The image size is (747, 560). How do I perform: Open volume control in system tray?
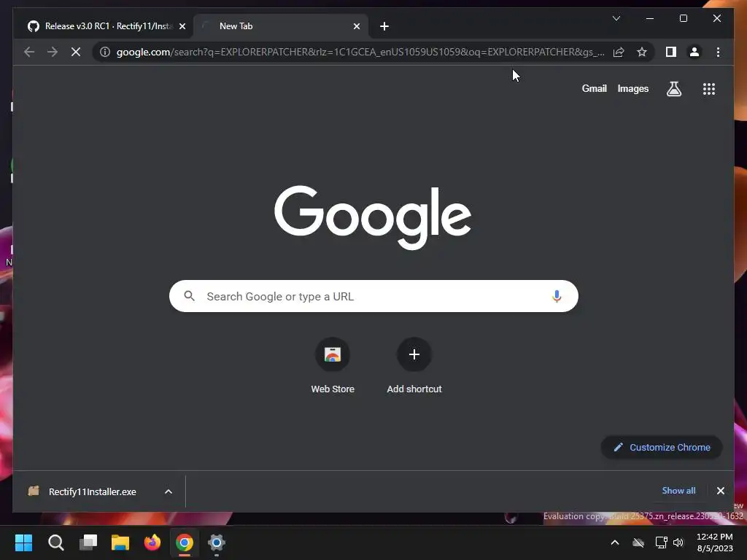pos(678,542)
